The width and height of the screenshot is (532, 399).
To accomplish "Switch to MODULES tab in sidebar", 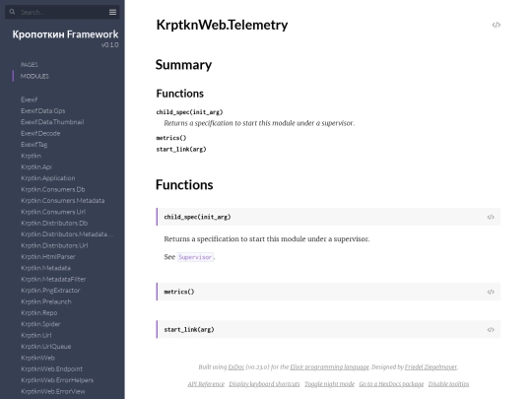I will pyautogui.click(x=34, y=76).
